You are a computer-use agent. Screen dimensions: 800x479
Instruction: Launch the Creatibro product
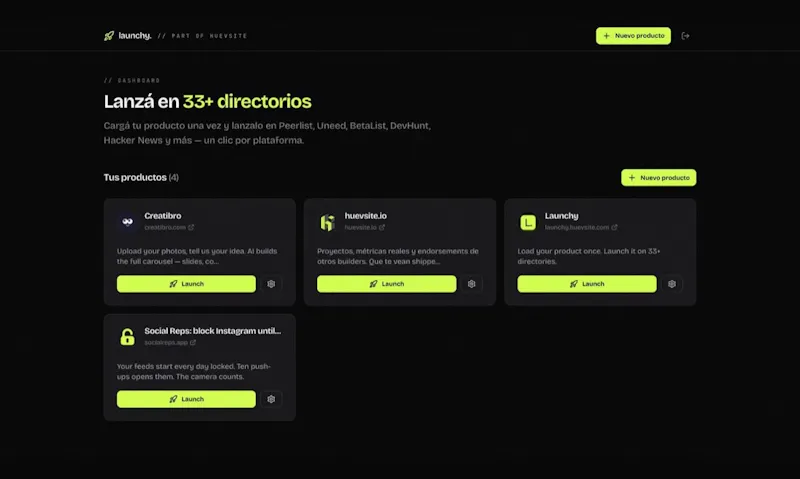click(x=186, y=284)
